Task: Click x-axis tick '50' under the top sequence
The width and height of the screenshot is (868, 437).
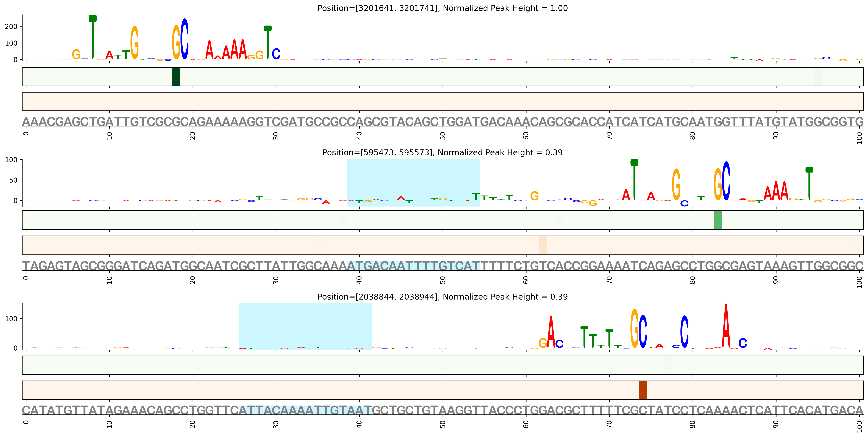Action: [x=442, y=136]
